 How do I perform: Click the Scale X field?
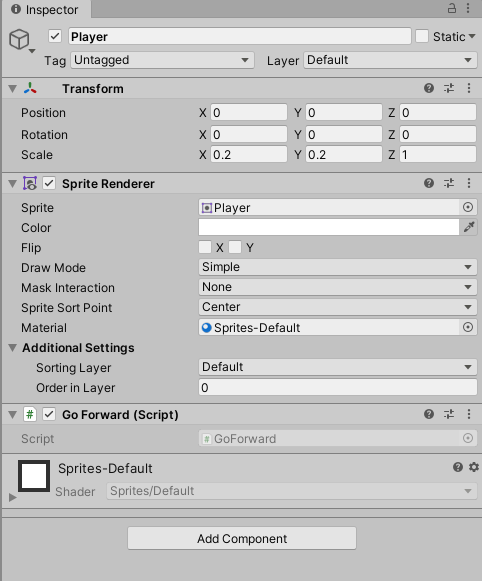coord(249,154)
